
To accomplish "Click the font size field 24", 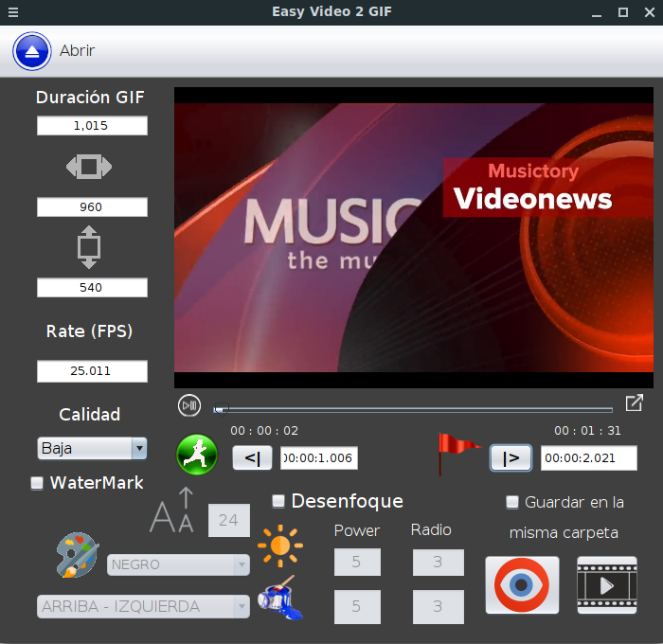I will [229, 520].
